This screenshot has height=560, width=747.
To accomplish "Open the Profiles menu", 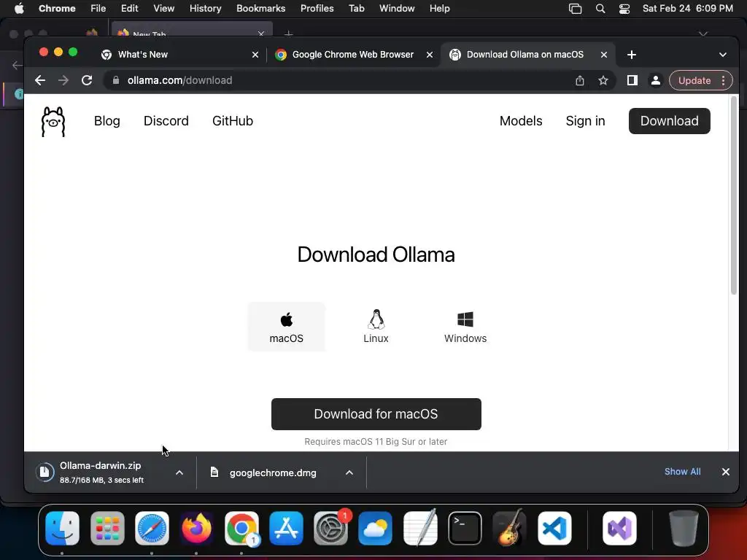I will [x=317, y=9].
